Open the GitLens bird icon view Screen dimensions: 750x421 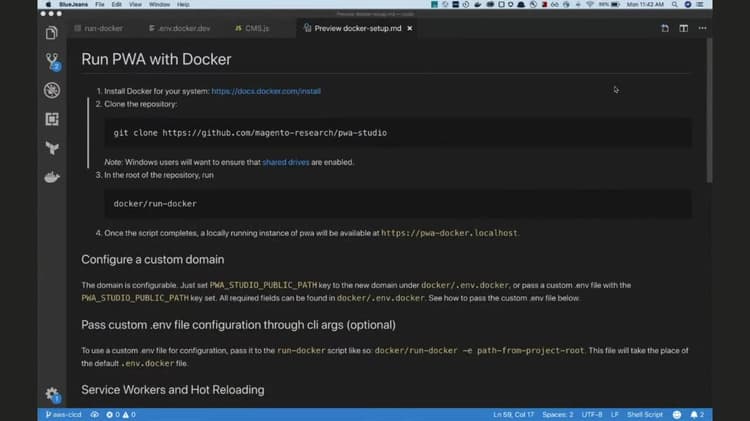pyautogui.click(x=52, y=148)
